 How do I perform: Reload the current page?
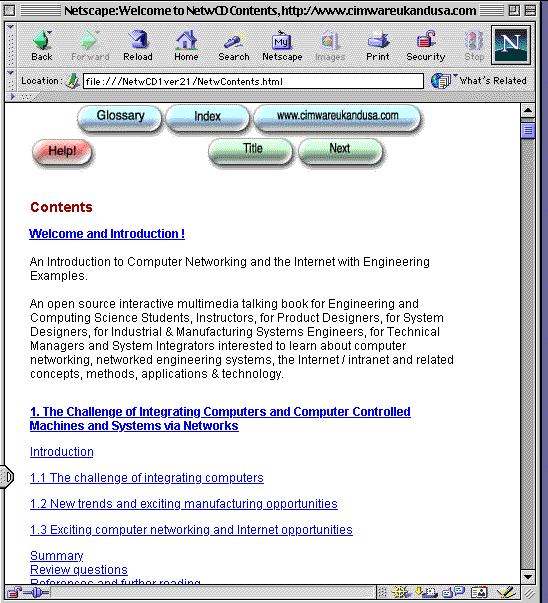(138, 45)
